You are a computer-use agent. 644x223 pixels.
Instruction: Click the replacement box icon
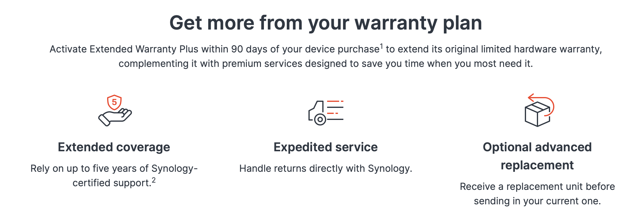pos(539,110)
